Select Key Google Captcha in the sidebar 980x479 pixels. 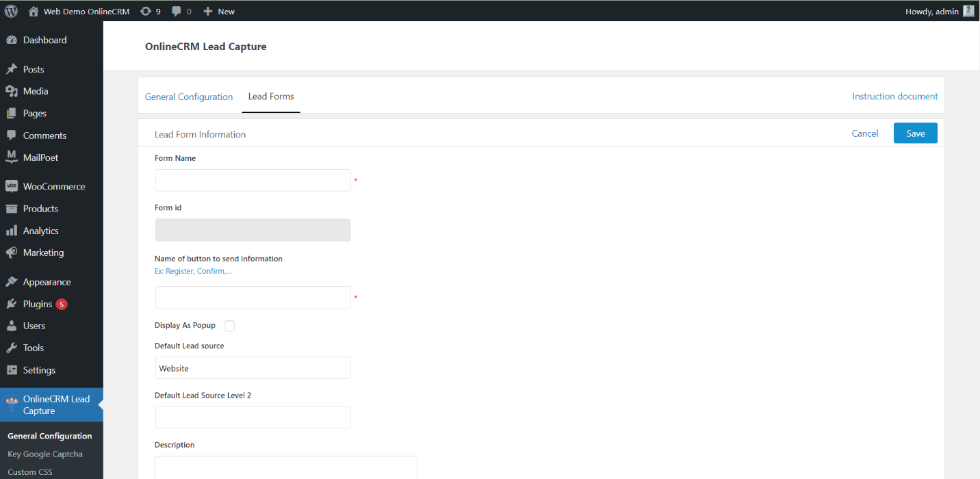[x=44, y=454]
